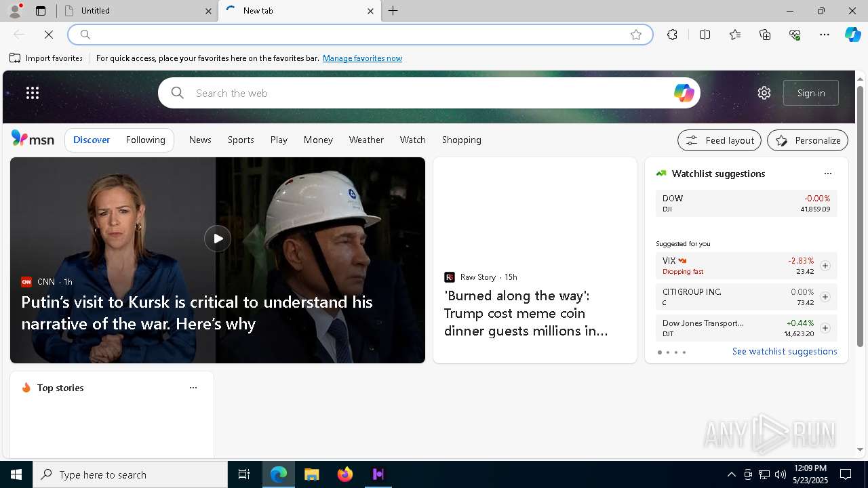Open the Collections icon
Image resolution: width=868 pixels, height=488 pixels.
[765, 35]
